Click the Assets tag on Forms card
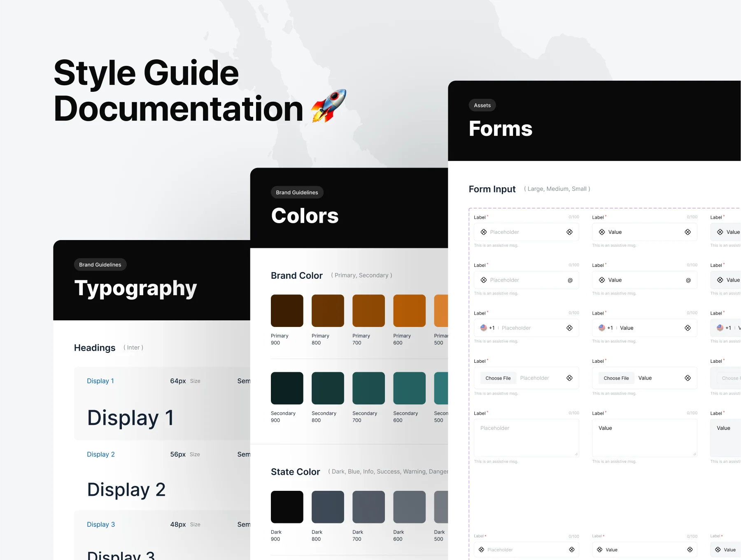This screenshot has height=560, width=741. click(x=482, y=105)
